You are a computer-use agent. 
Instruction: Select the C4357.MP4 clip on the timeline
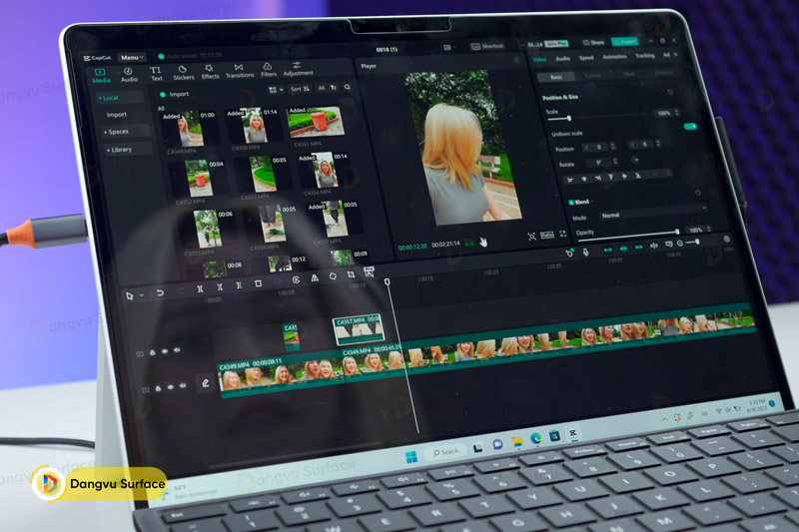359,328
